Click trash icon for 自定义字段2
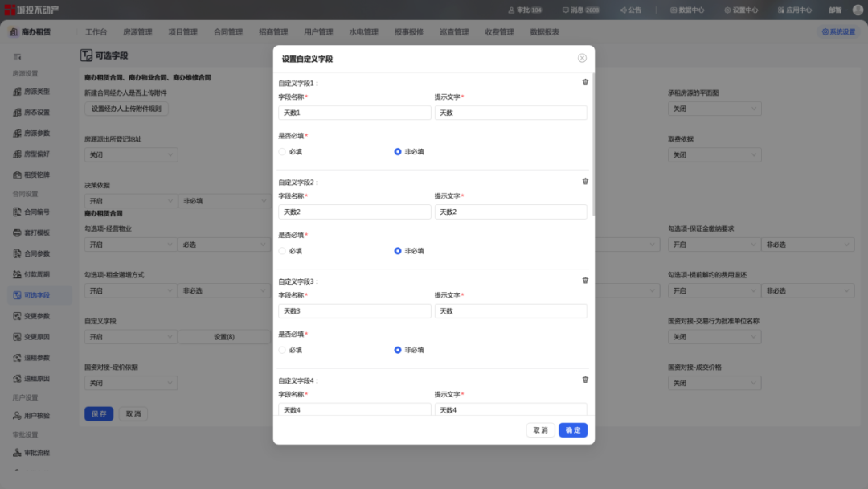 coord(585,182)
